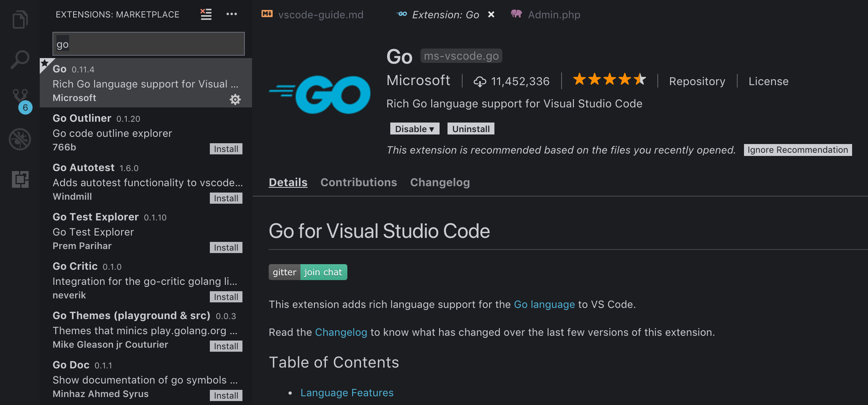Open the Extensions view icon
This screenshot has height=405, width=868.
pos(20,179)
